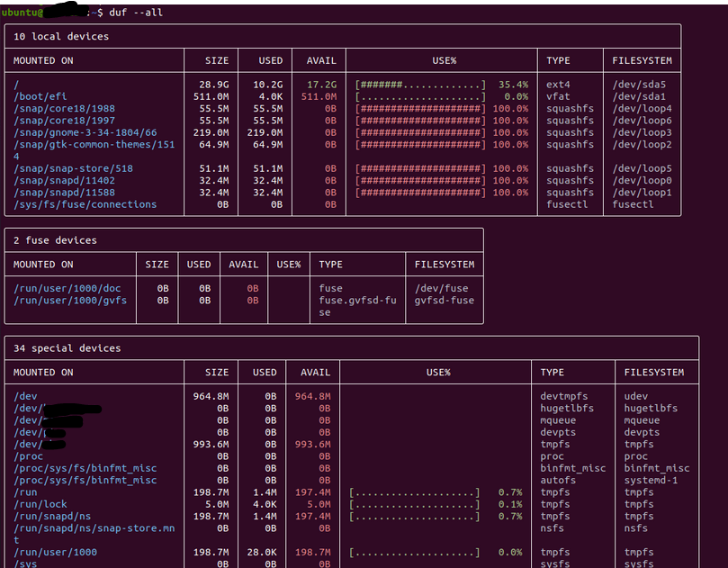Click the '/dev/sda1' filesystem entry
This screenshot has height=568, width=728.
click(639, 96)
